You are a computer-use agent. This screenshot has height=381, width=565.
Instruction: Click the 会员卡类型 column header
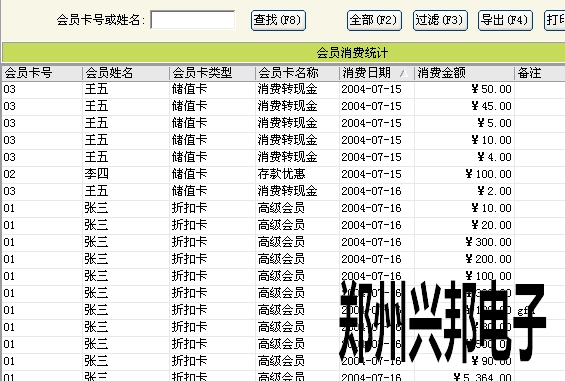[x=212, y=73]
